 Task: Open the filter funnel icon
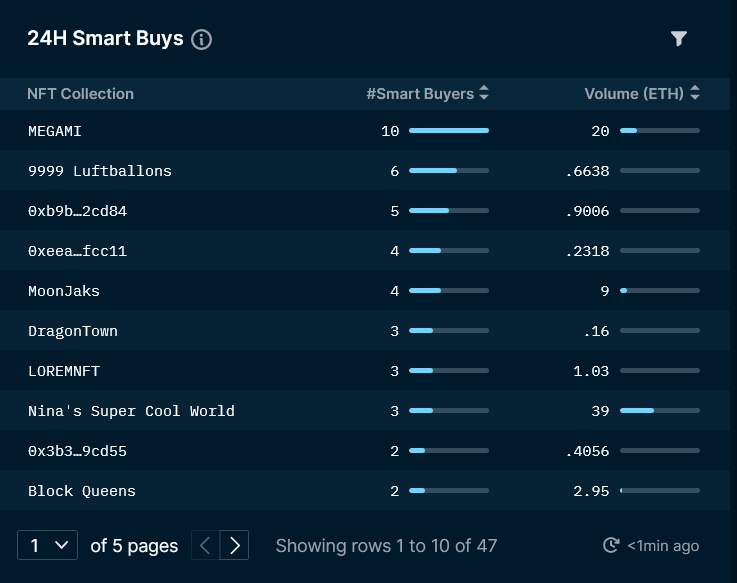point(678,39)
